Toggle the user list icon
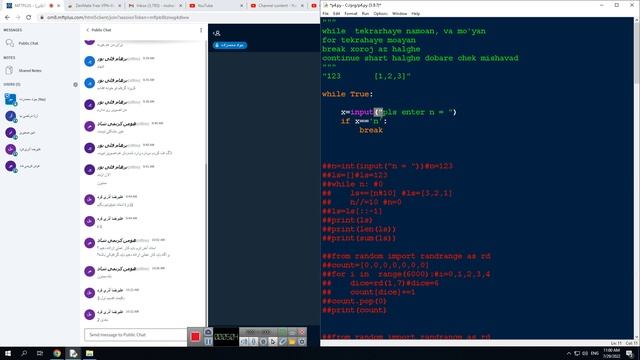The width and height of the screenshot is (640, 360). (x=217, y=33)
